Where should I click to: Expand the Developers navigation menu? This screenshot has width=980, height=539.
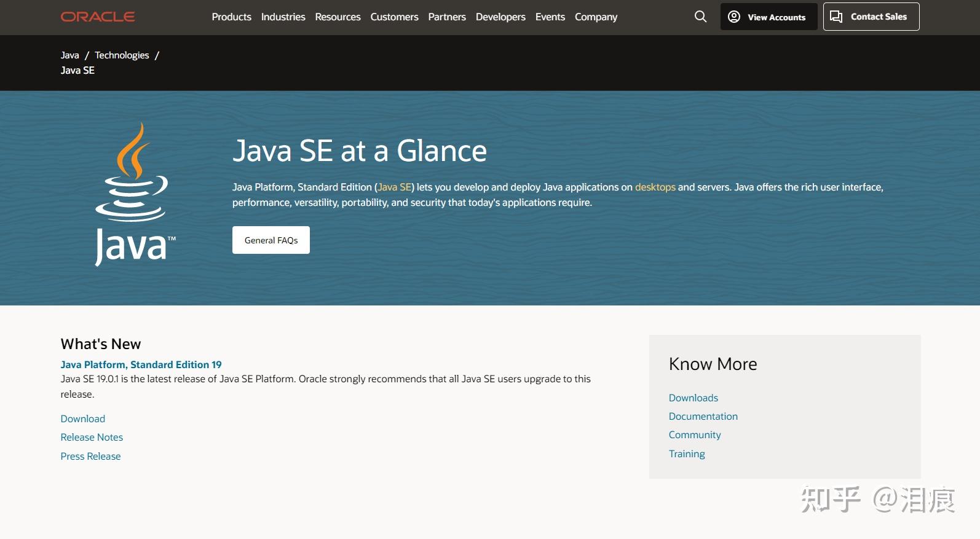[x=500, y=17]
